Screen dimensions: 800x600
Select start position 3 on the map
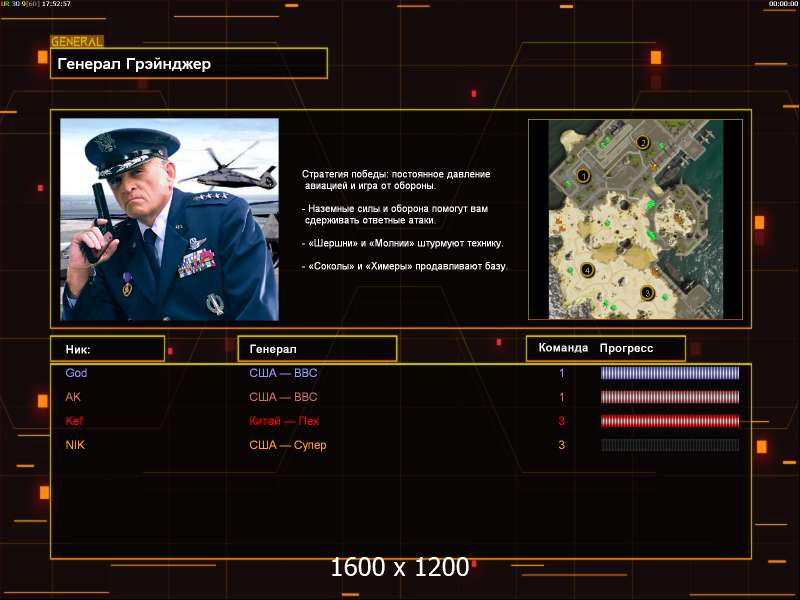(x=647, y=293)
